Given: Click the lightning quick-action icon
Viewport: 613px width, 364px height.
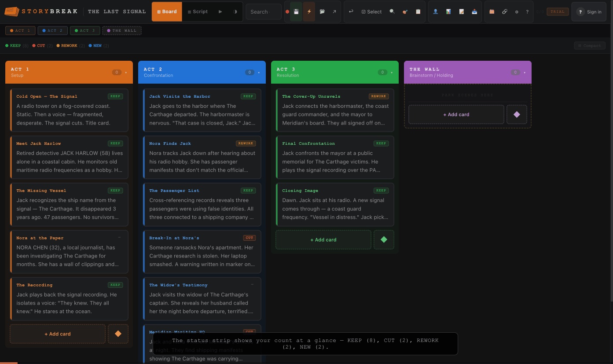Looking at the screenshot, I should [309, 12].
